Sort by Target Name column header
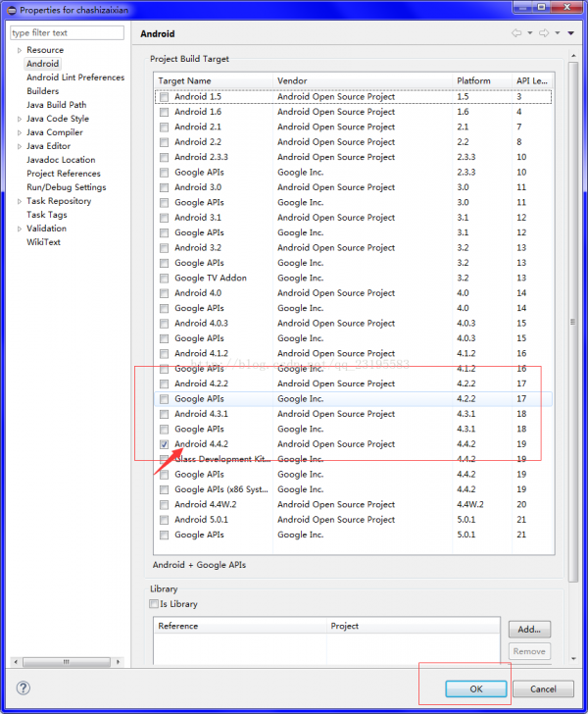588x714 pixels. coord(214,80)
